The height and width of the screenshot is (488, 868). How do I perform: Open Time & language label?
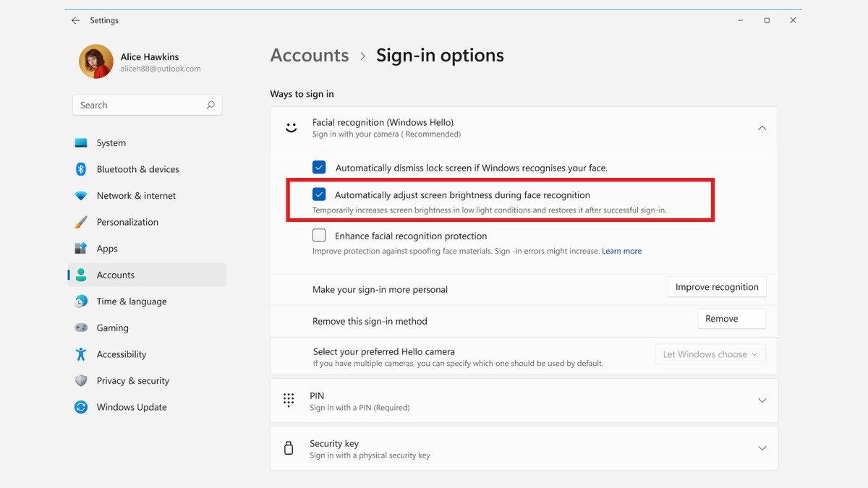[132, 301]
